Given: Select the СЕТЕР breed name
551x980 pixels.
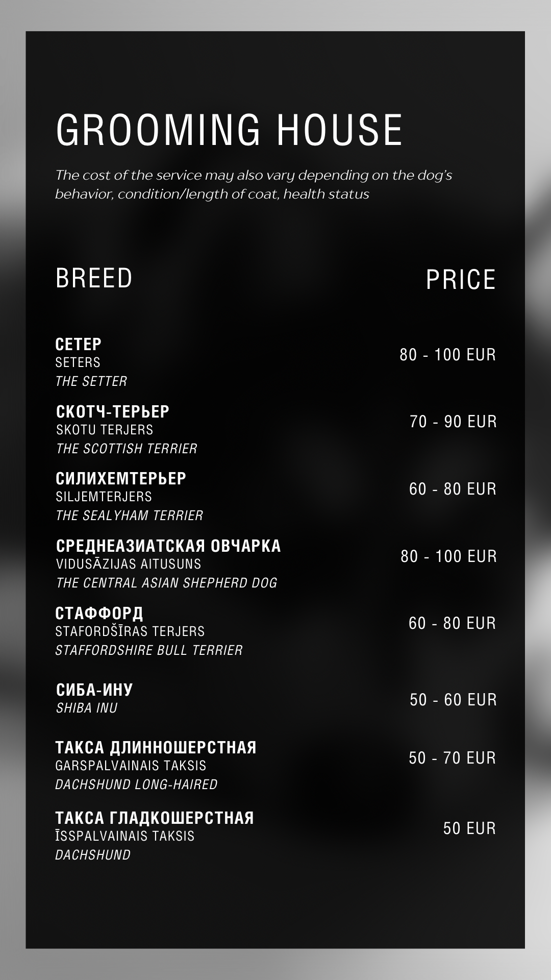Looking at the screenshot, I should click(x=79, y=344).
